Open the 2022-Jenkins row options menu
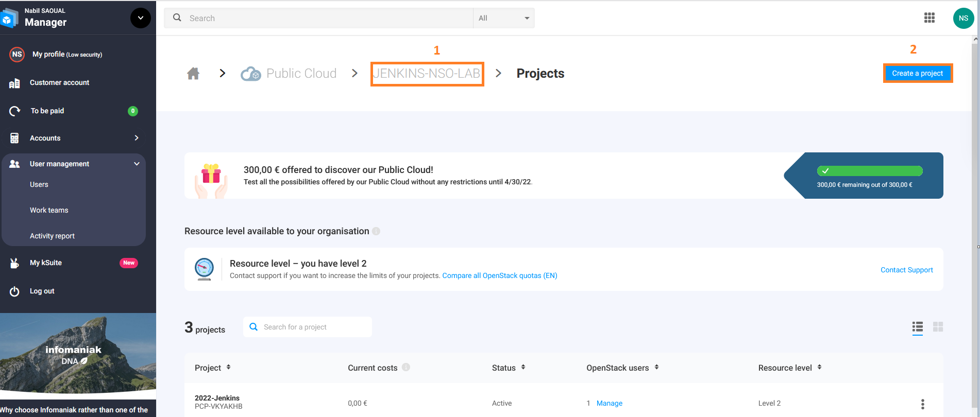This screenshot has width=980, height=417. click(x=923, y=404)
